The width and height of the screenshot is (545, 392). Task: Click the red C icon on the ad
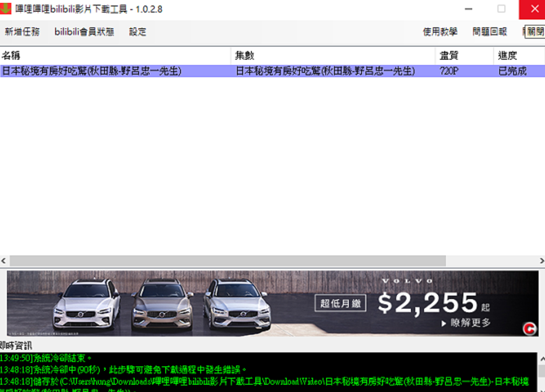point(529,329)
